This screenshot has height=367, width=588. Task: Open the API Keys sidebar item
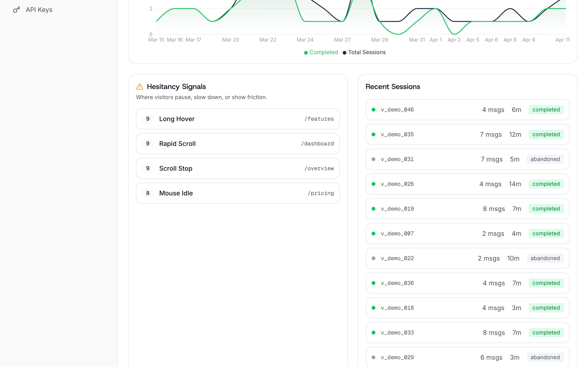click(x=39, y=10)
